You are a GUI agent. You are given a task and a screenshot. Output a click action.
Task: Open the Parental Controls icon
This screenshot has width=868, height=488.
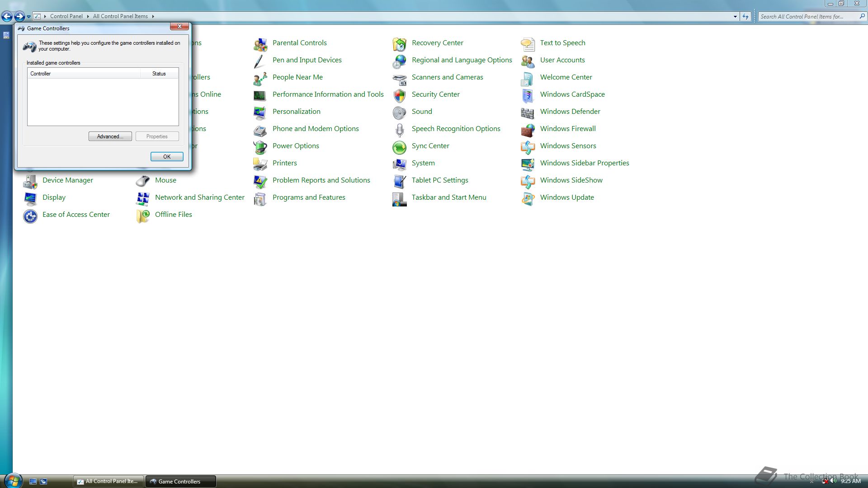click(260, 44)
